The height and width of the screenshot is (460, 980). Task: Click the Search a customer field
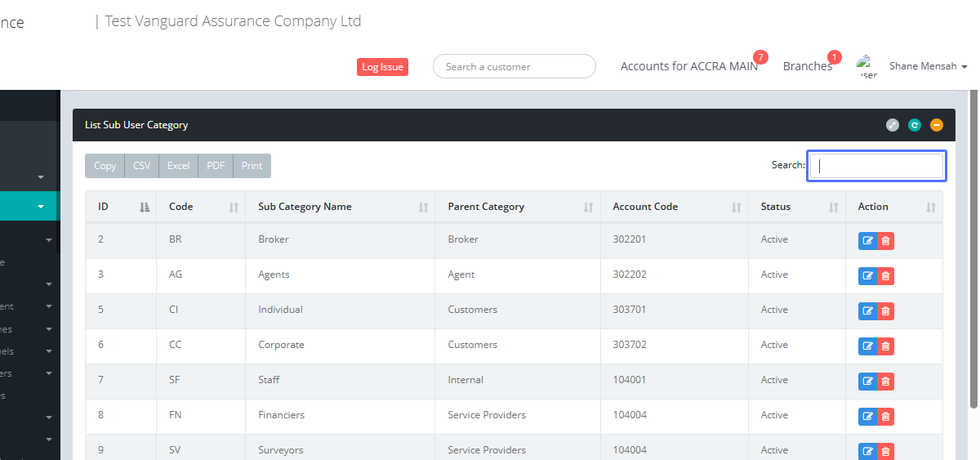pyautogui.click(x=514, y=67)
